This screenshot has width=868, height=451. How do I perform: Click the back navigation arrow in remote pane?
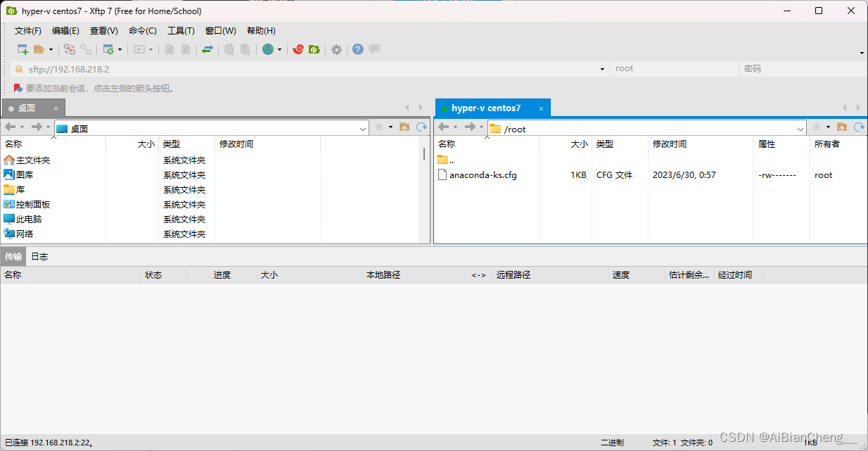[442, 128]
